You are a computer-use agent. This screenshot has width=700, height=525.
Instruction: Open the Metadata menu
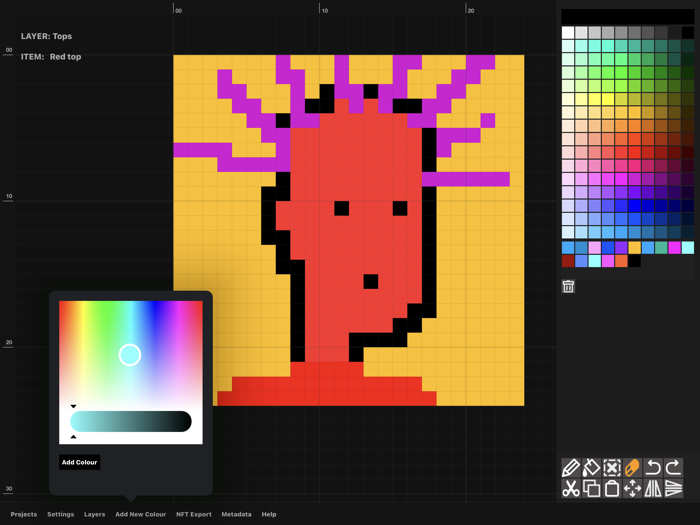pos(237,514)
